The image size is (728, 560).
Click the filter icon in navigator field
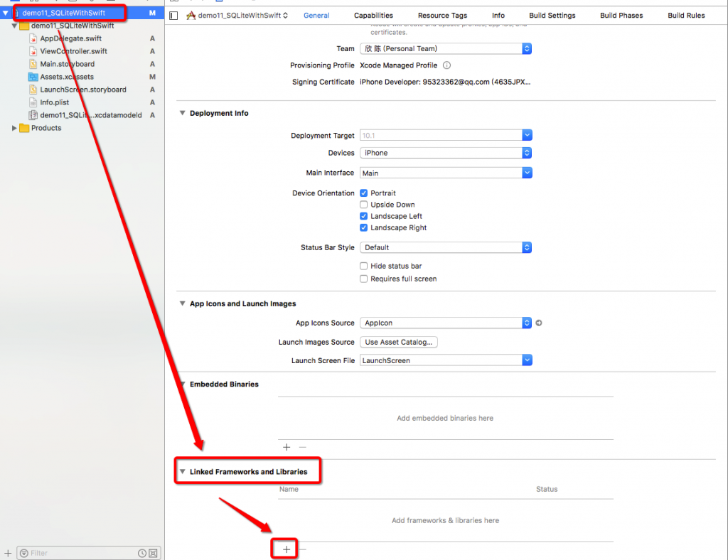(x=24, y=553)
